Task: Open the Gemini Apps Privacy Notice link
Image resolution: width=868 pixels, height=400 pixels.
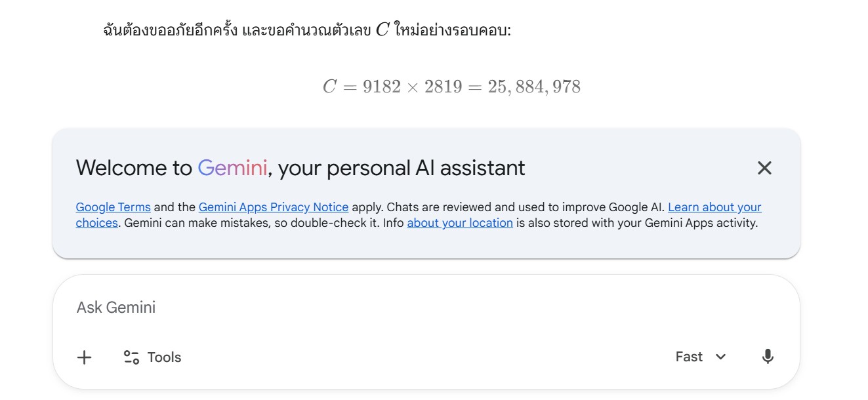Action: [274, 207]
